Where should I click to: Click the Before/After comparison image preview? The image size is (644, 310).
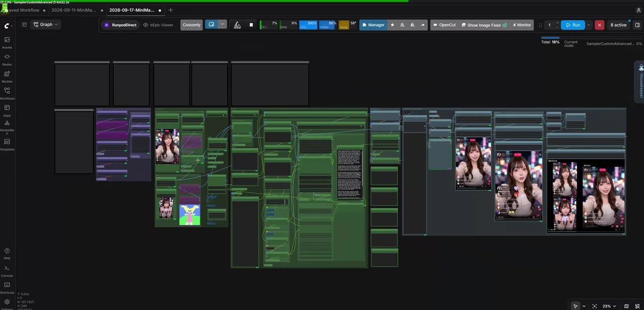[x=586, y=195]
